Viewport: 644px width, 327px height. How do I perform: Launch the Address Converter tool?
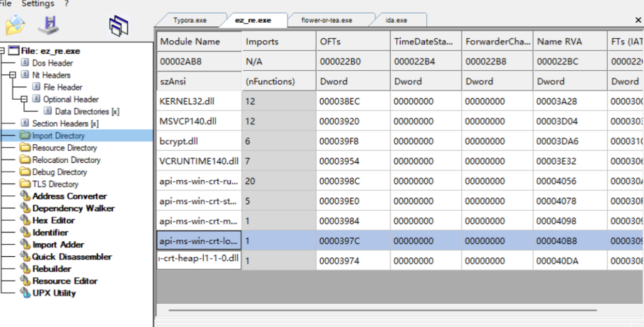click(69, 196)
